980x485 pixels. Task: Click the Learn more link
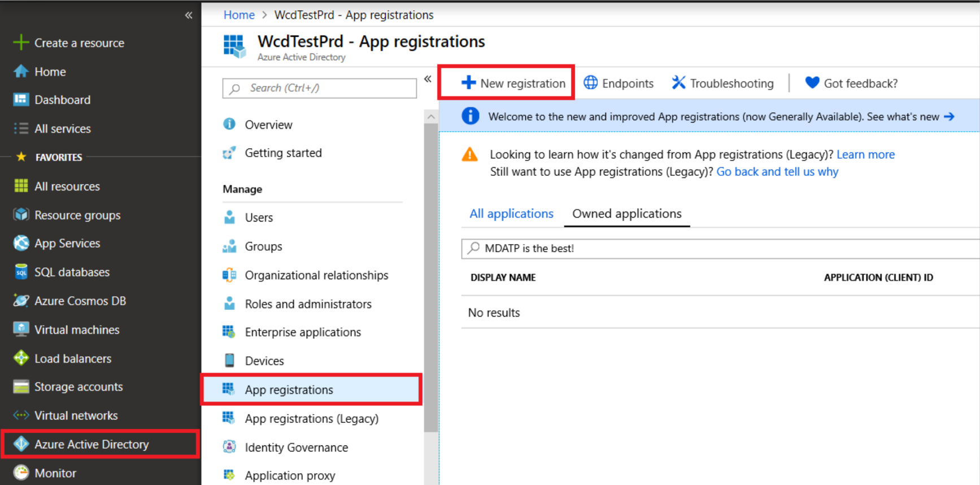point(865,154)
